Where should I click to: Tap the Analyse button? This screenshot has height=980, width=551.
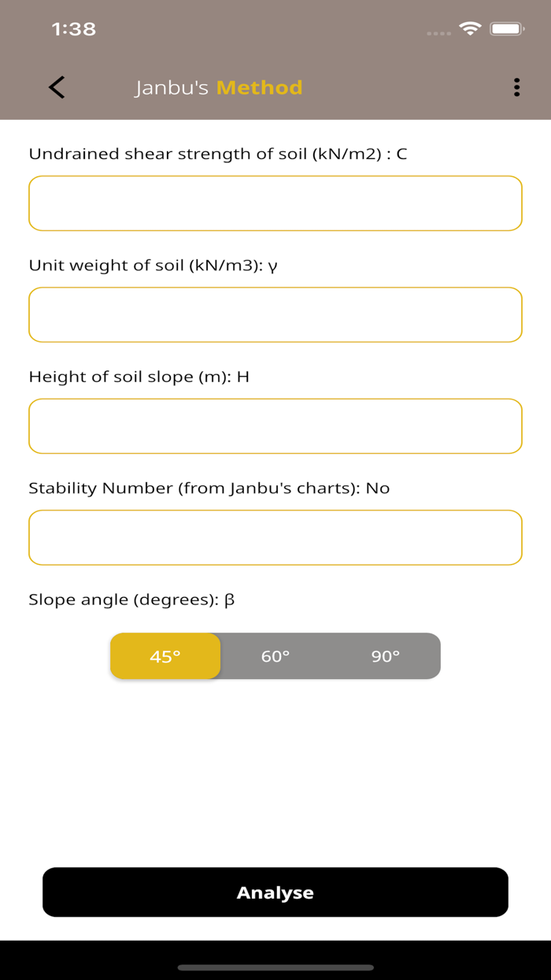coord(275,892)
